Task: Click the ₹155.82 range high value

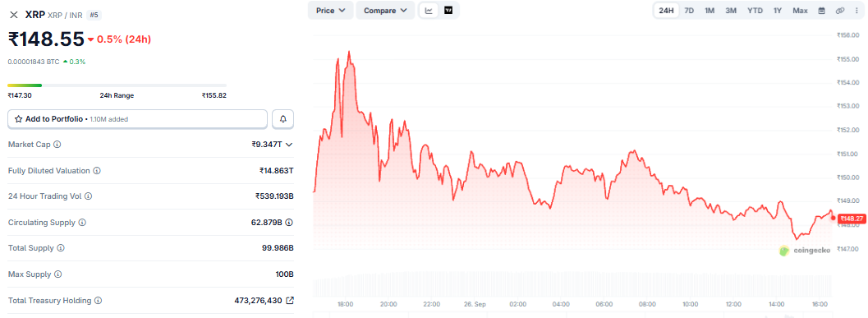Action: point(214,95)
